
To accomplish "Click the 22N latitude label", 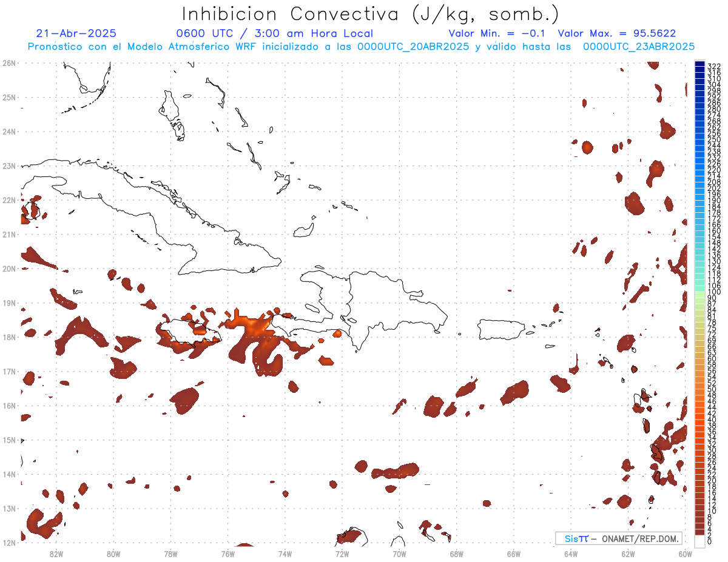I will point(9,199).
